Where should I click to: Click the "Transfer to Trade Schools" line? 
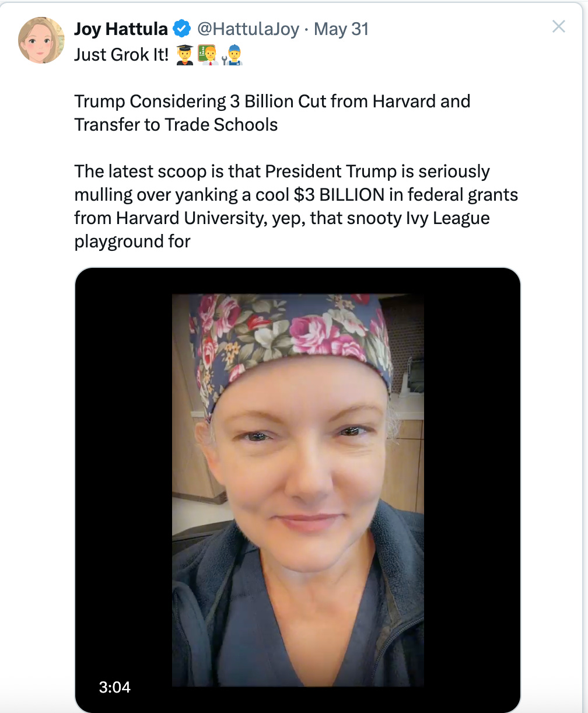(176, 124)
